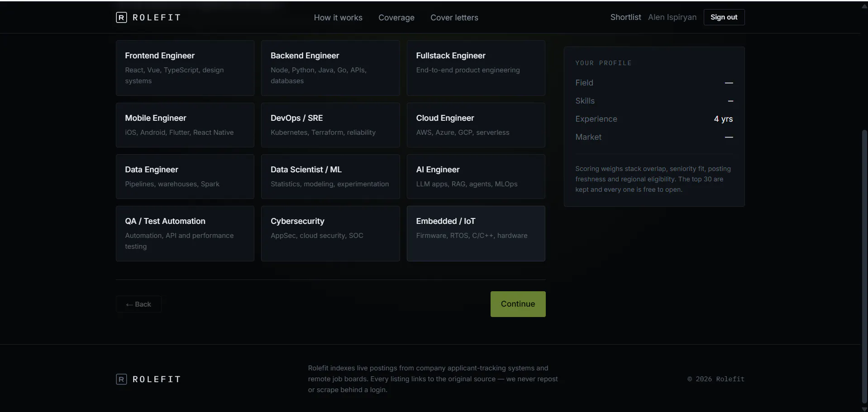The width and height of the screenshot is (868, 412).
Task: Select the Data Scientist / ML card
Action: pos(330,176)
